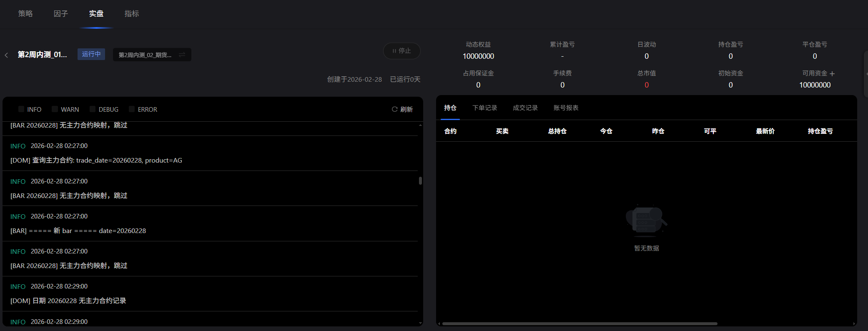Image resolution: width=868 pixels, height=331 pixels.
Task: Open the 策略 tab
Action: [25, 14]
